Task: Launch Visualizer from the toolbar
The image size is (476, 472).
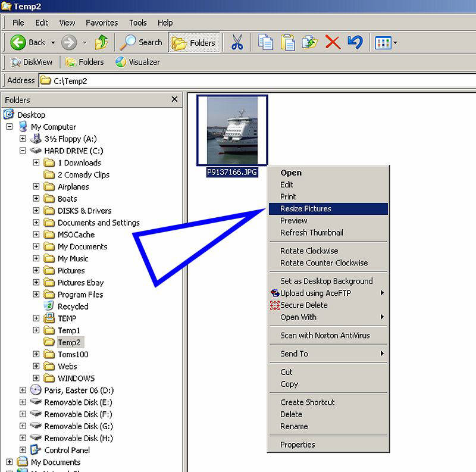Action: click(137, 62)
